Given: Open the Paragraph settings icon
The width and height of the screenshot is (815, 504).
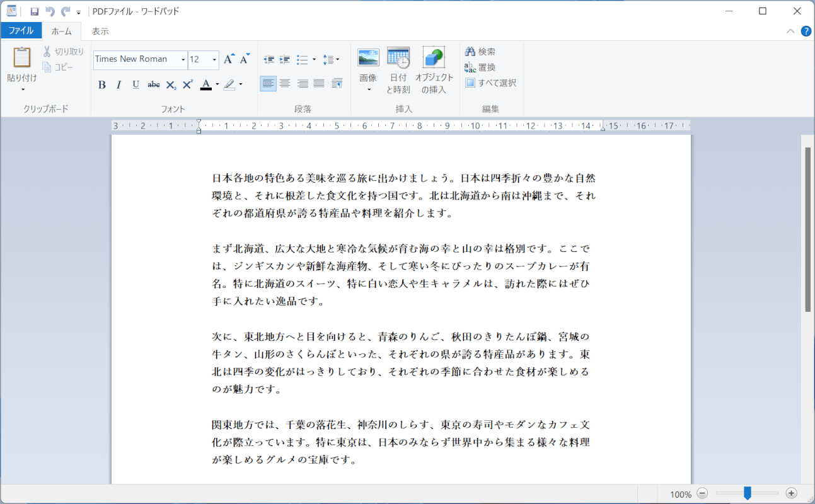Looking at the screenshot, I should (x=337, y=83).
